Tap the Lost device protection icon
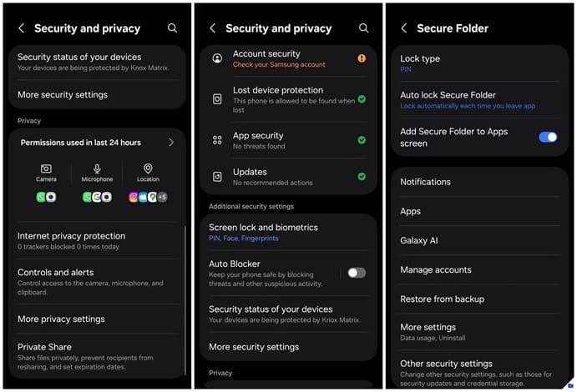577x392 pixels. pos(217,99)
